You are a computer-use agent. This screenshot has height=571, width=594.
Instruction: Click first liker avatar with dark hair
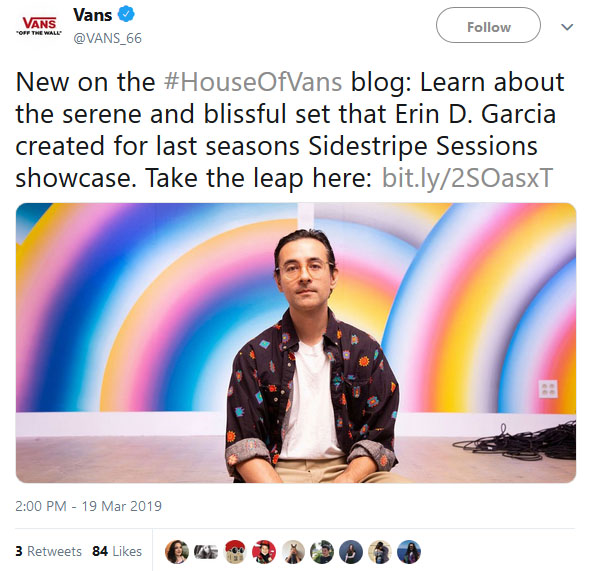click(177, 552)
